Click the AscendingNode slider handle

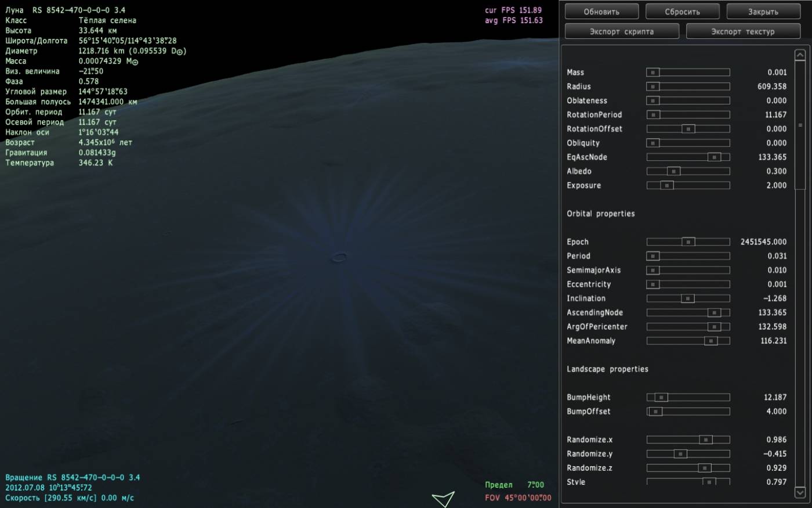[715, 312]
